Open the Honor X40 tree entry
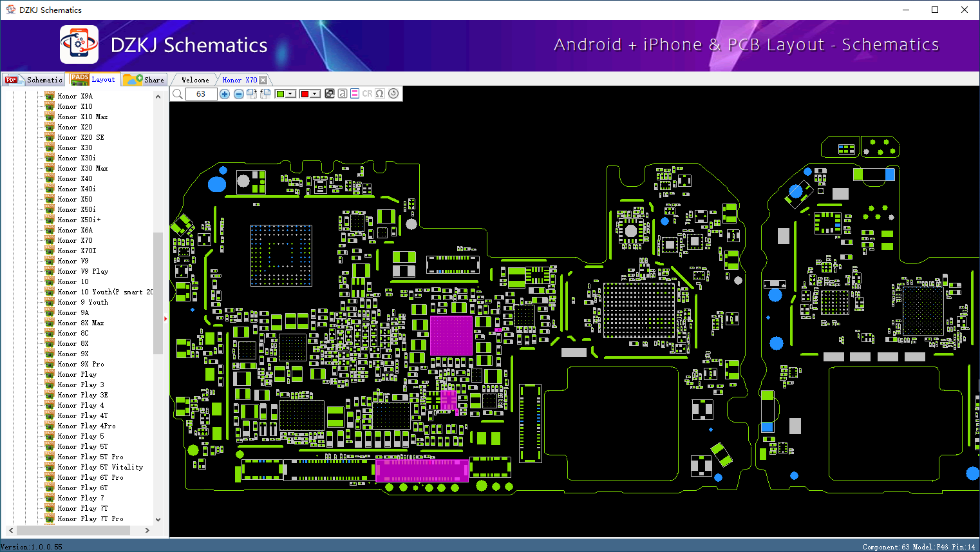980x552 pixels. pyautogui.click(x=75, y=178)
